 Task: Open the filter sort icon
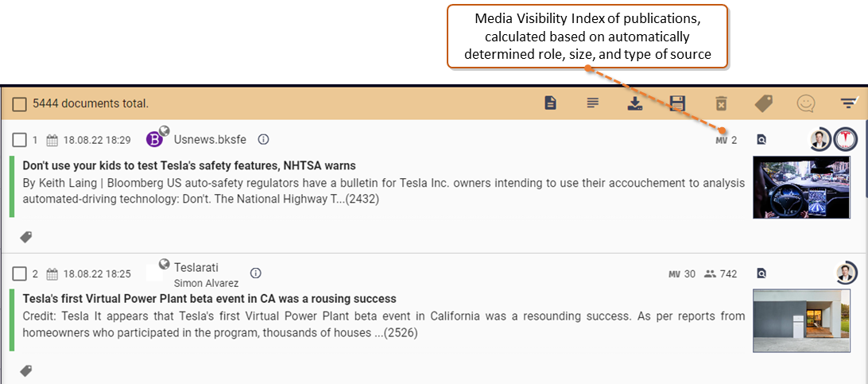848,103
